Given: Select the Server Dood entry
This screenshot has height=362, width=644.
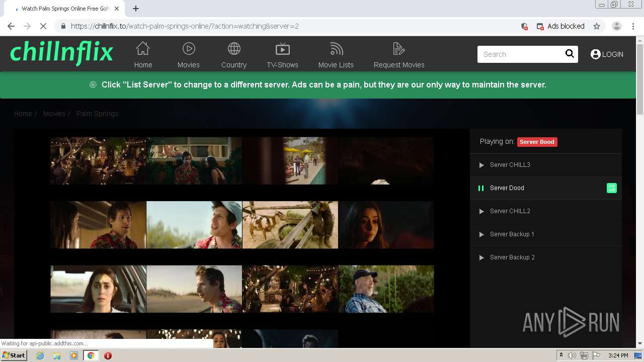Looking at the screenshot, I should click(x=546, y=188).
